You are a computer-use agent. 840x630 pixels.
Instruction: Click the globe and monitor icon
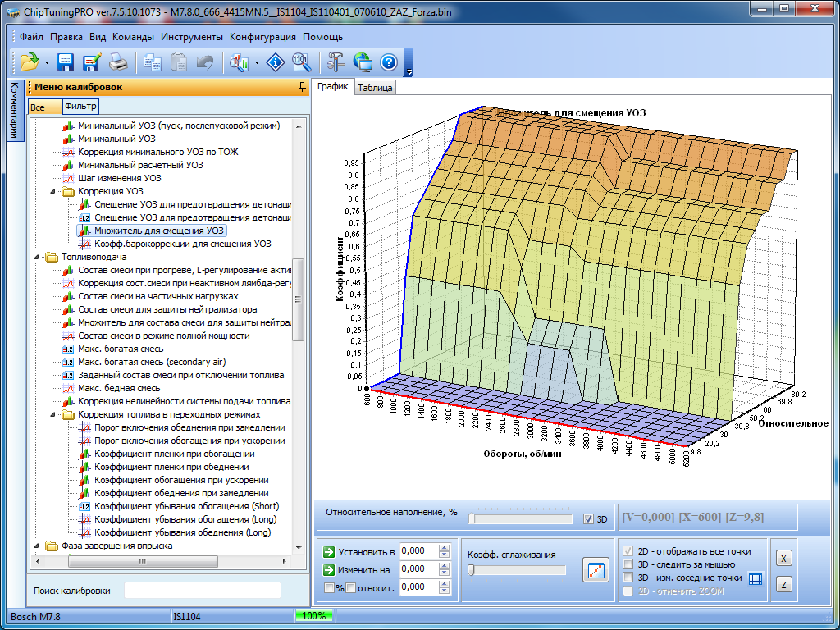point(362,62)
